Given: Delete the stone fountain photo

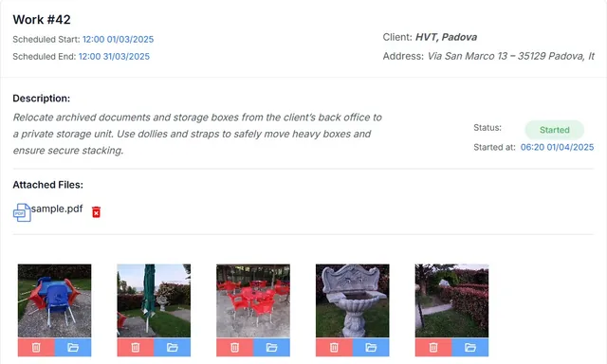Looking at the screenshot, I should (334, 347).
